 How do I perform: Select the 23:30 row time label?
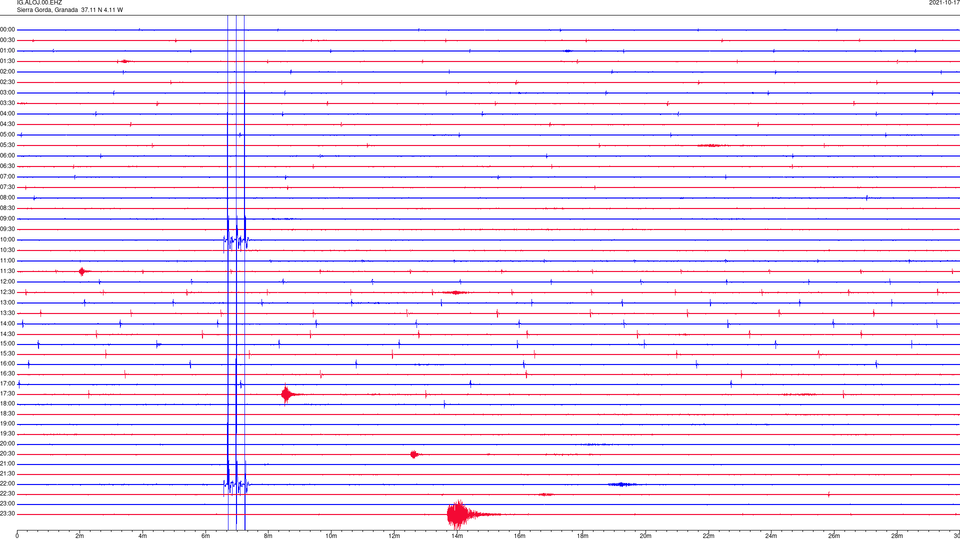coord(8,514)
